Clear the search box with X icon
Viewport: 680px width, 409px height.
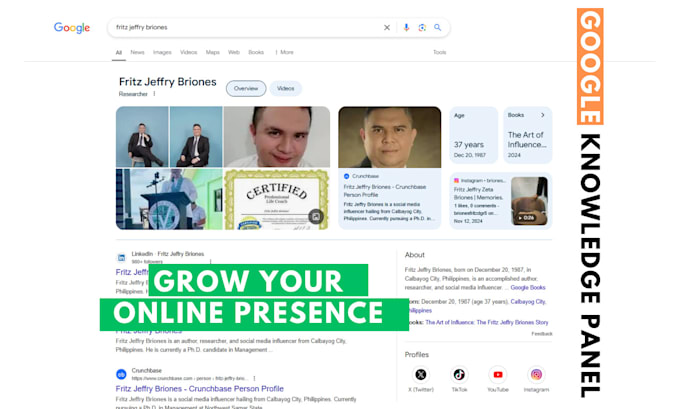click(x=387, y=27)
